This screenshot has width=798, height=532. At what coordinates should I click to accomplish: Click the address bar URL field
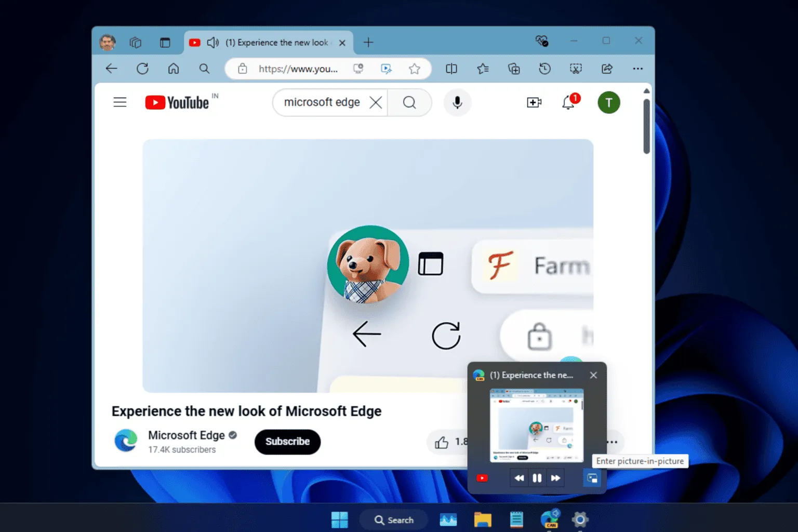coord(298,69)
